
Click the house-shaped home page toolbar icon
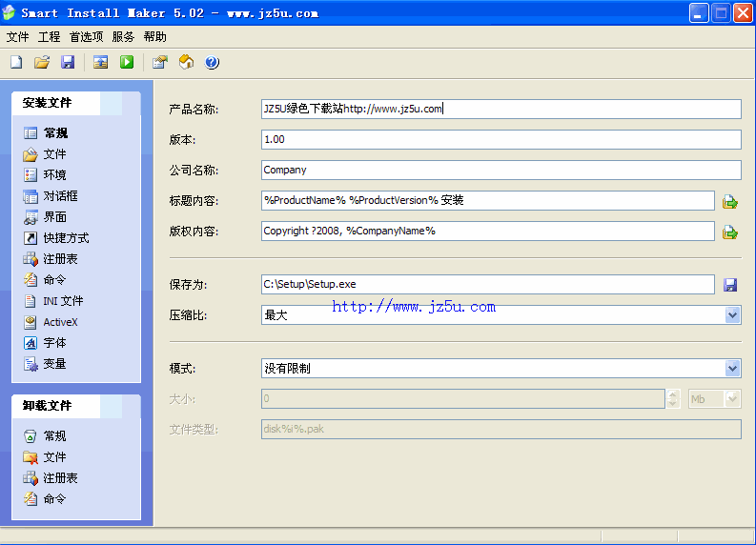186,62
